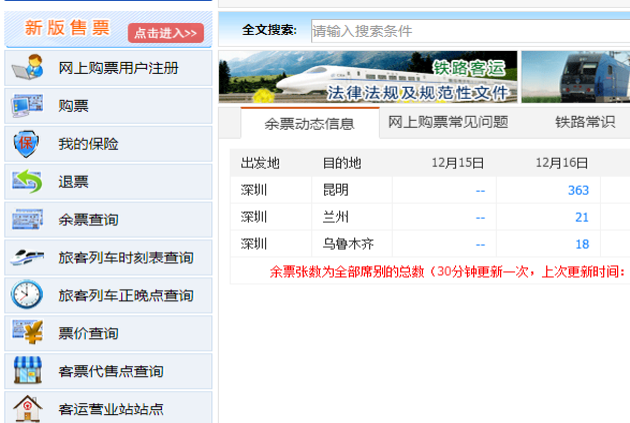
Task: Open 票价查询 price lookup
Action: pyautogui.click(x=88, y=333)
